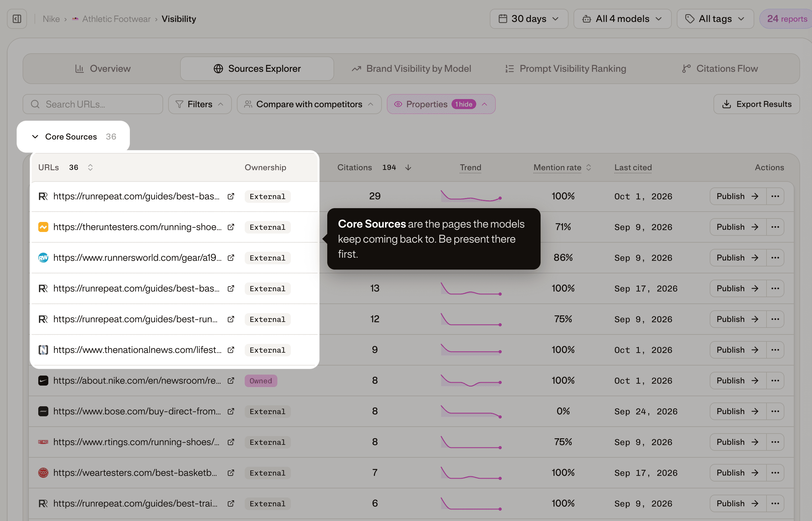Viewport: 812px width, 521px height.
Task: Click the trend sparkline of about.nike.com row
Action: (471, 381)
